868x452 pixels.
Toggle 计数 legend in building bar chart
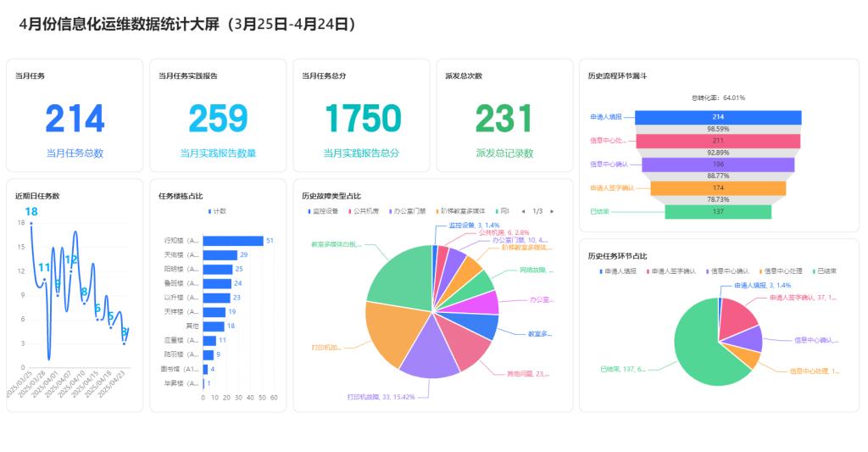pos(217,211)
